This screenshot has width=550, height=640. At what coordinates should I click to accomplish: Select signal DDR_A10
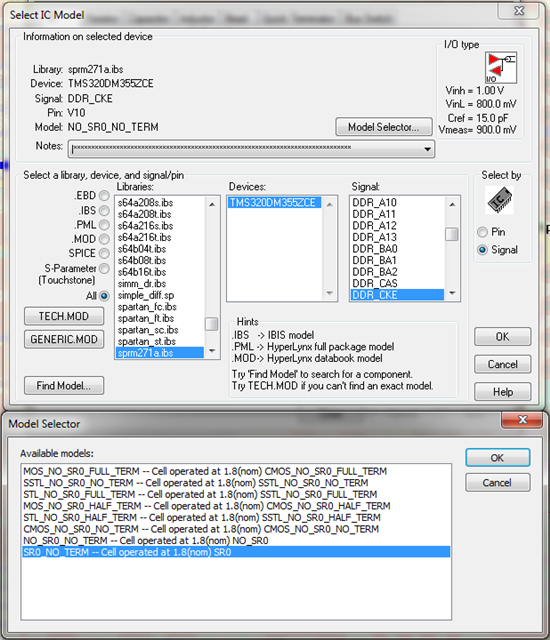397,202
